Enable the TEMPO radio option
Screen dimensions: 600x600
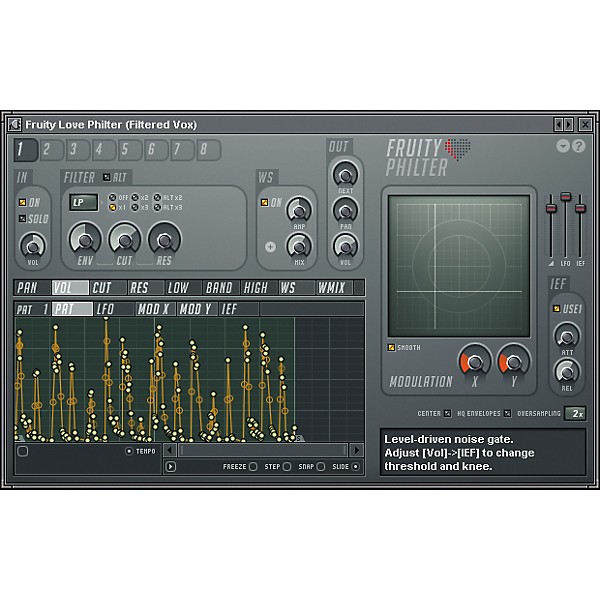click(x=129, y=451)
